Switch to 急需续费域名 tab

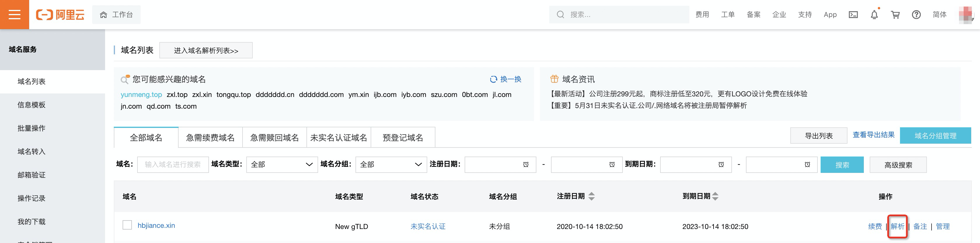tap(210, 138)
